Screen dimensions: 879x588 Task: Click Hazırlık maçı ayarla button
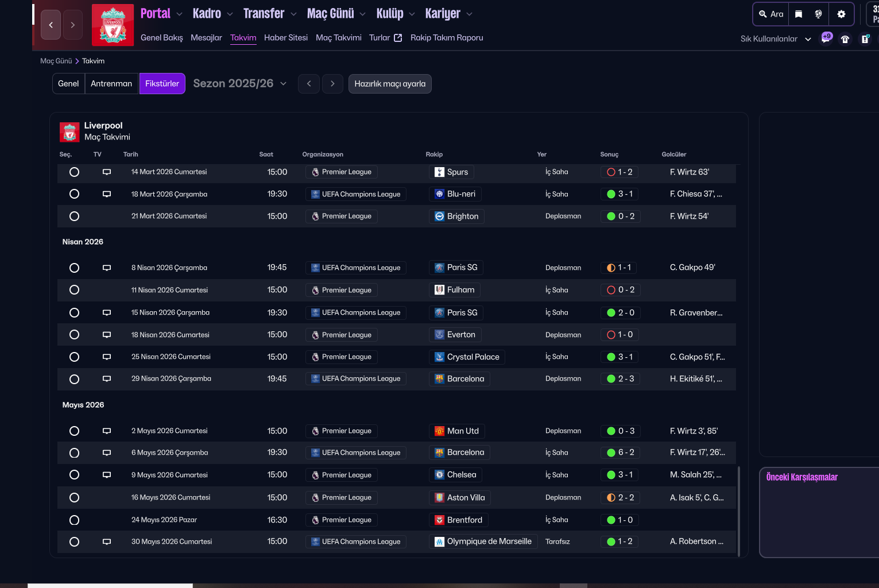point(390,84)
